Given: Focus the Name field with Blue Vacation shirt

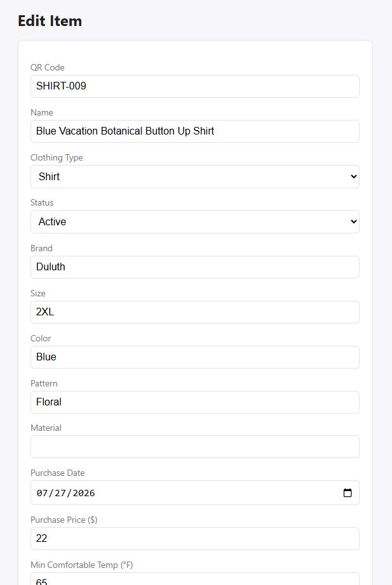Looking at the screenshot, I should [195, 131].
